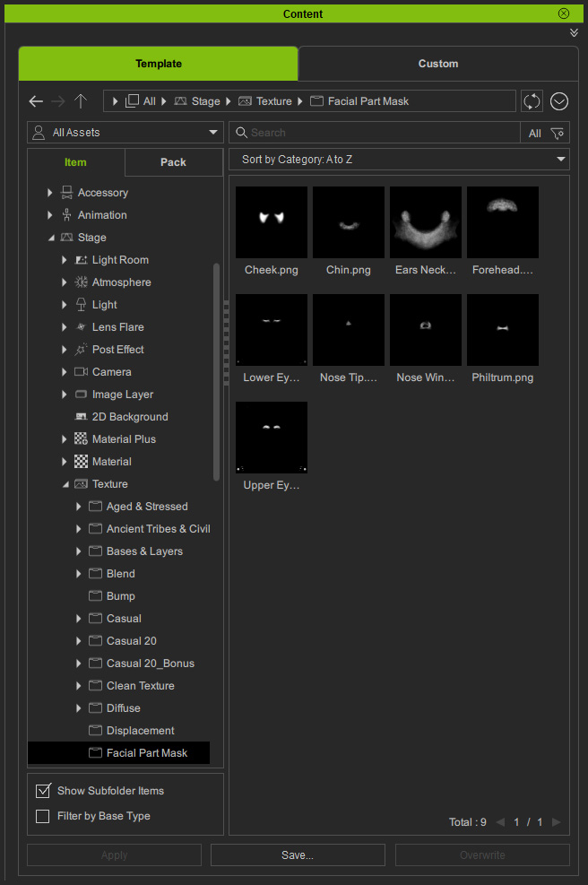
Task: Click the circled down-arrow icon
Action: click(559, 101)
